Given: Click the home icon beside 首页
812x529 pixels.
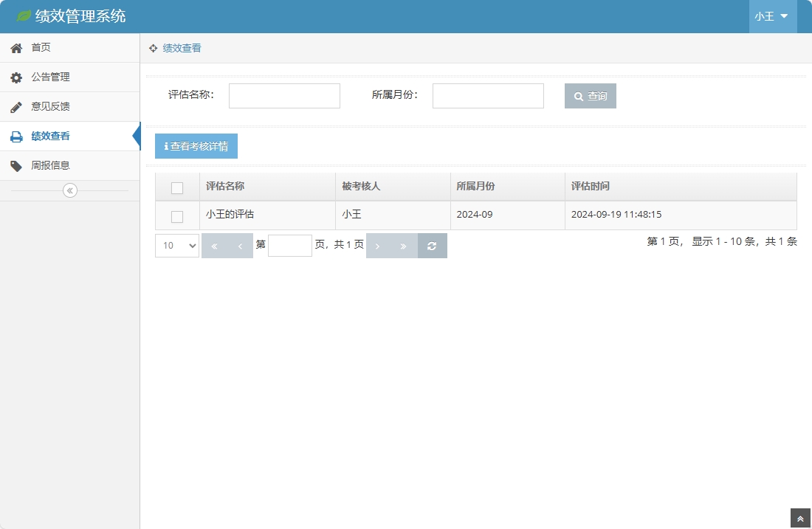Looking at the screenshot, I should (x=17, y=47).
